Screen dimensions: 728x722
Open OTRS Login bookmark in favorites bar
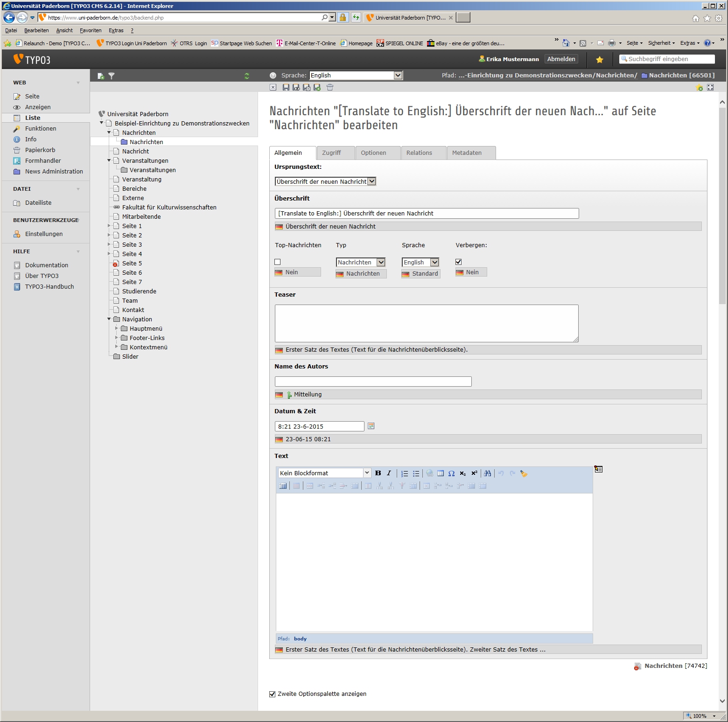(x=189, y=43)
